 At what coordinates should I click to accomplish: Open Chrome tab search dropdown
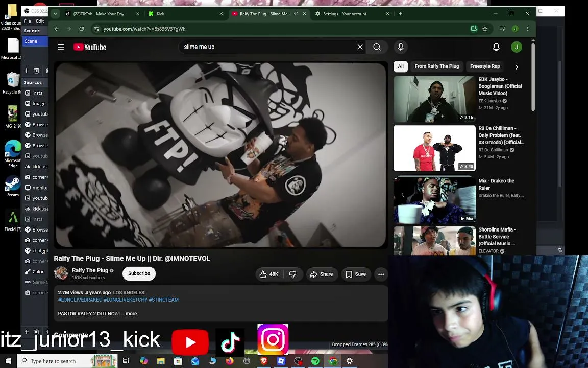[x=55, y=13]
